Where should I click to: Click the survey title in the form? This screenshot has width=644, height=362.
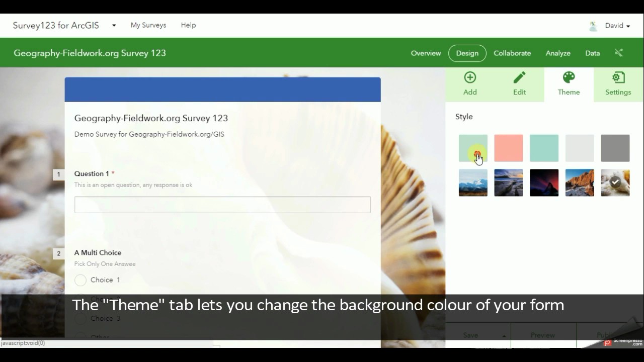(151, 118)
